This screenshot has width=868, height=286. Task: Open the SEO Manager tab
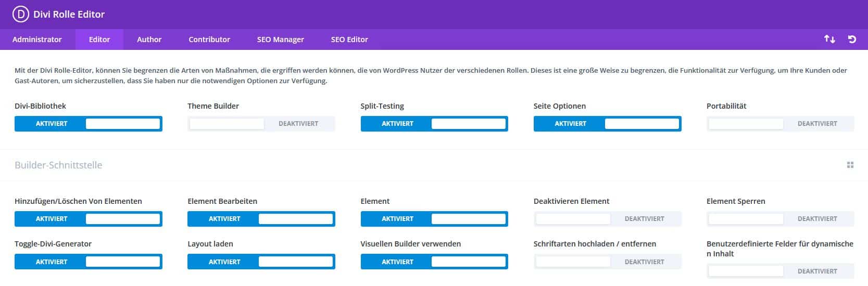click(281, 40)
